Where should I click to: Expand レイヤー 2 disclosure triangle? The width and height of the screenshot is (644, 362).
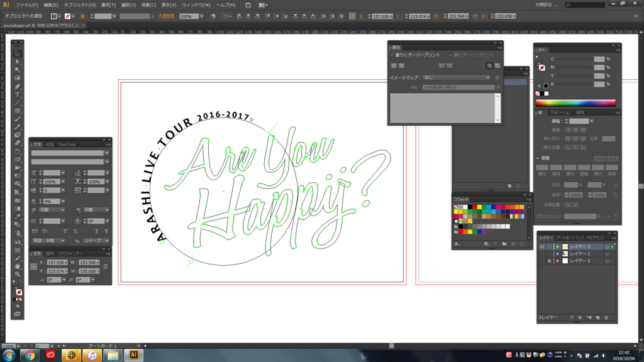point(558,261)
